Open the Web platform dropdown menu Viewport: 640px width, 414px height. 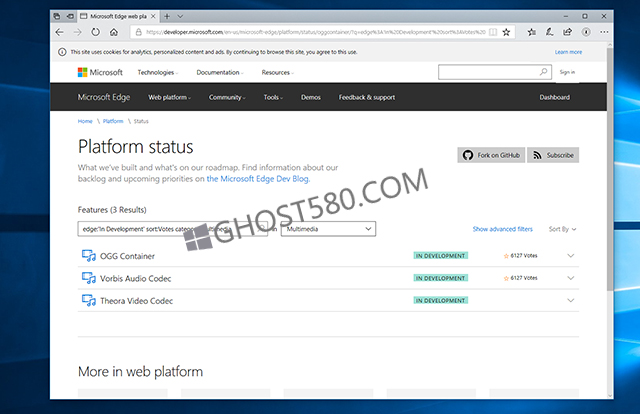[x=169, y=97]
